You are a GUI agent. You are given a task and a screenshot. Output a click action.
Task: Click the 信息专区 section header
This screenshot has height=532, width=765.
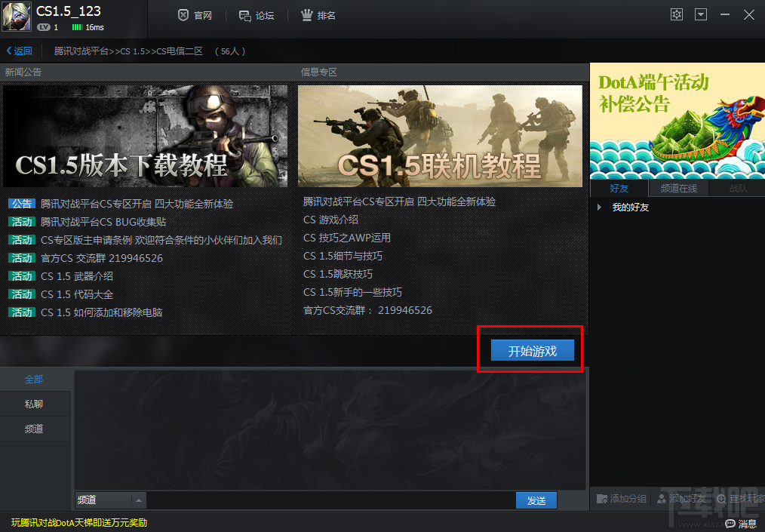[x=318, y=72]
